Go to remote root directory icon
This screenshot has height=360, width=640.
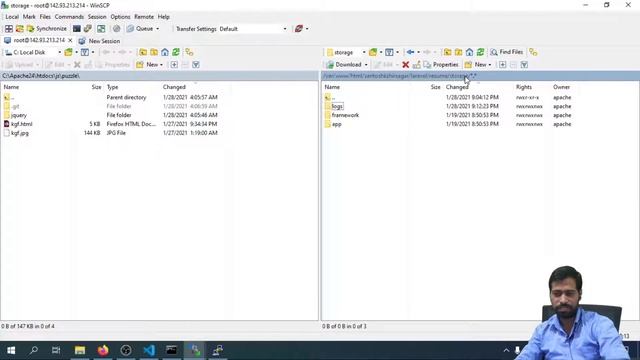point(459,52)
